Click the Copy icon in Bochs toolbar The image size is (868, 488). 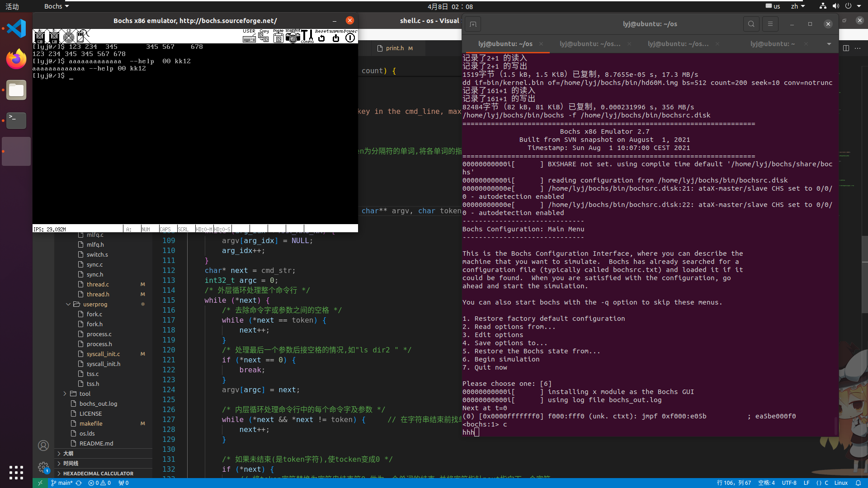tap(264, 36)
